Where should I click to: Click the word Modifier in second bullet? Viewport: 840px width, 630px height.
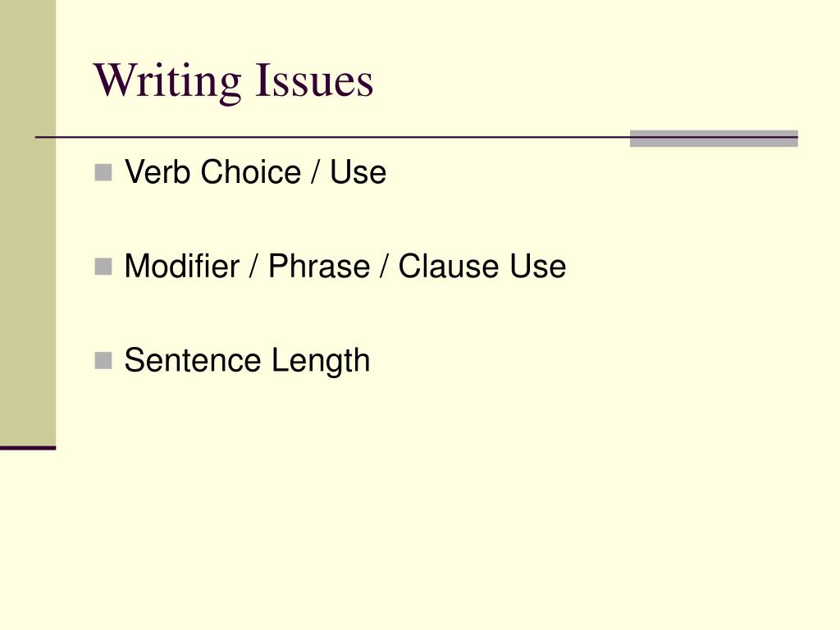[x=182, y=266]
